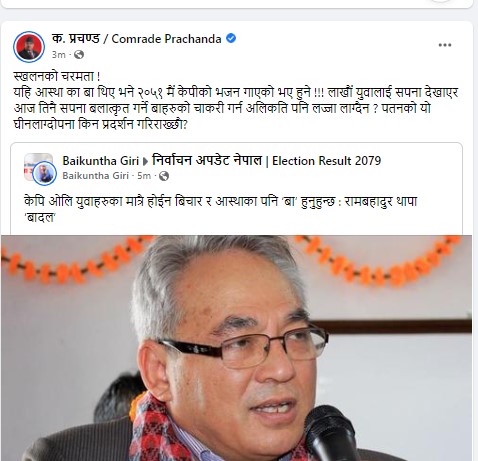Click the microphone in the shared photo

(x=331, y=433)
